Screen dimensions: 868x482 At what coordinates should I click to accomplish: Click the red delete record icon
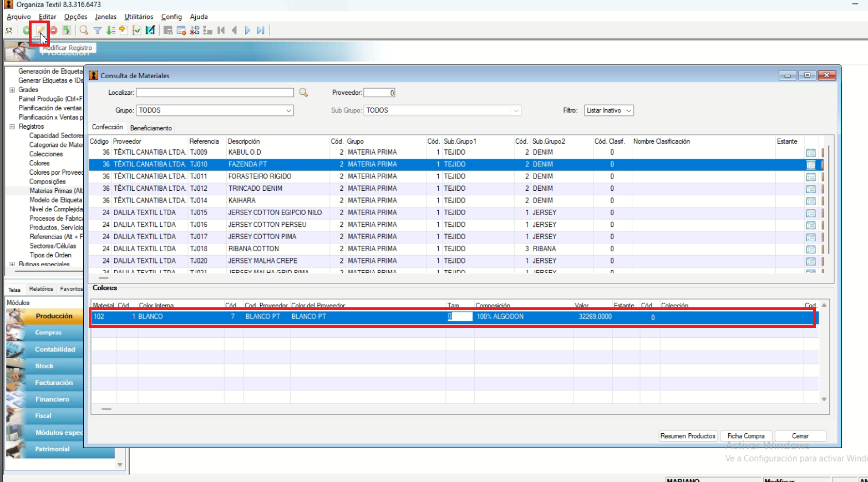click(54, 31)
